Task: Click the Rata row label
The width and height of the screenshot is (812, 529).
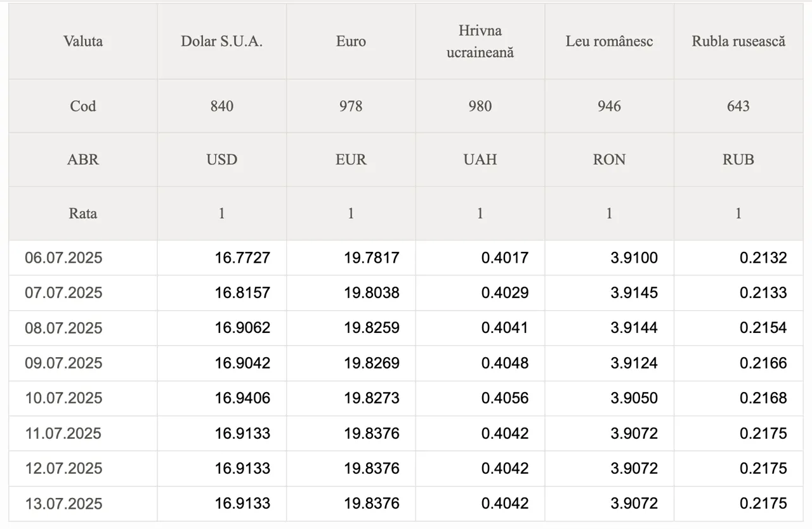Action: (x=83, y=213)
